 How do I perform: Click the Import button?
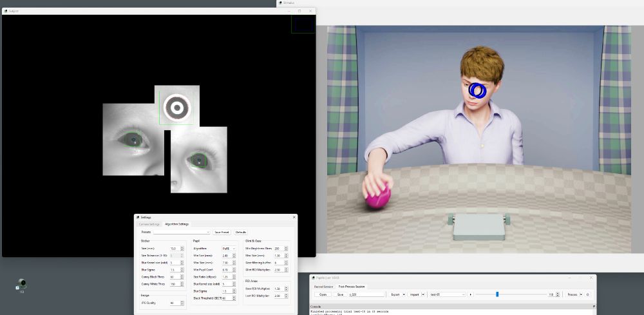pos(414,294)
